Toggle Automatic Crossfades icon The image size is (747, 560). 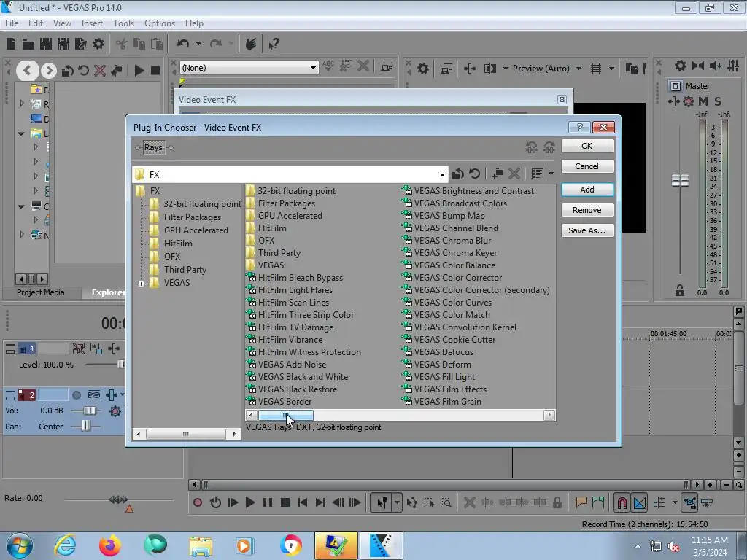point(640,503)
